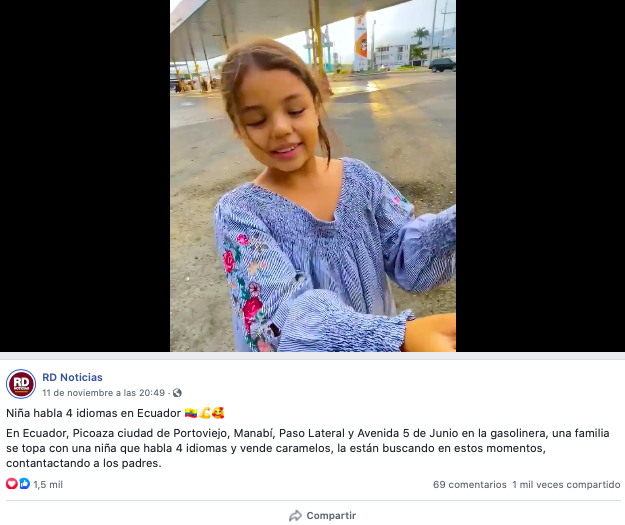Click the black letterbox area right of video

click(x=540, y=175)
